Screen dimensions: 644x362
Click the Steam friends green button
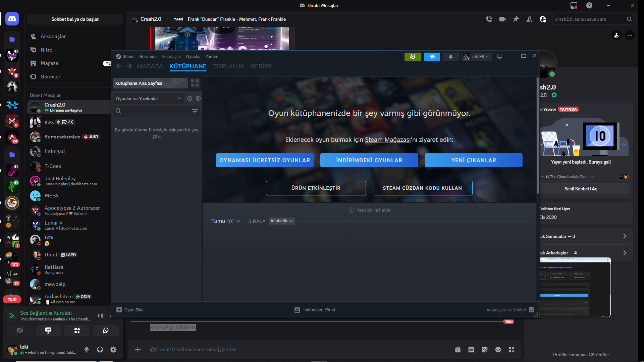tap(413, 57)
